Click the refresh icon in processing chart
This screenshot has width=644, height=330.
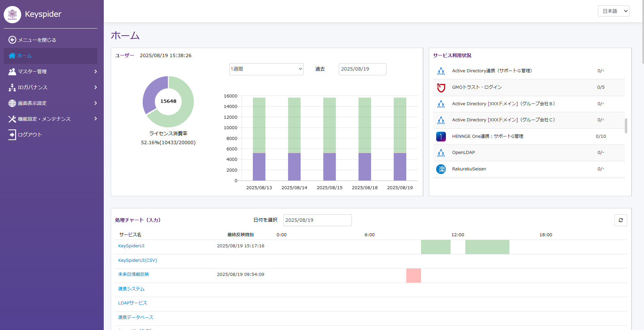point(620,220)
